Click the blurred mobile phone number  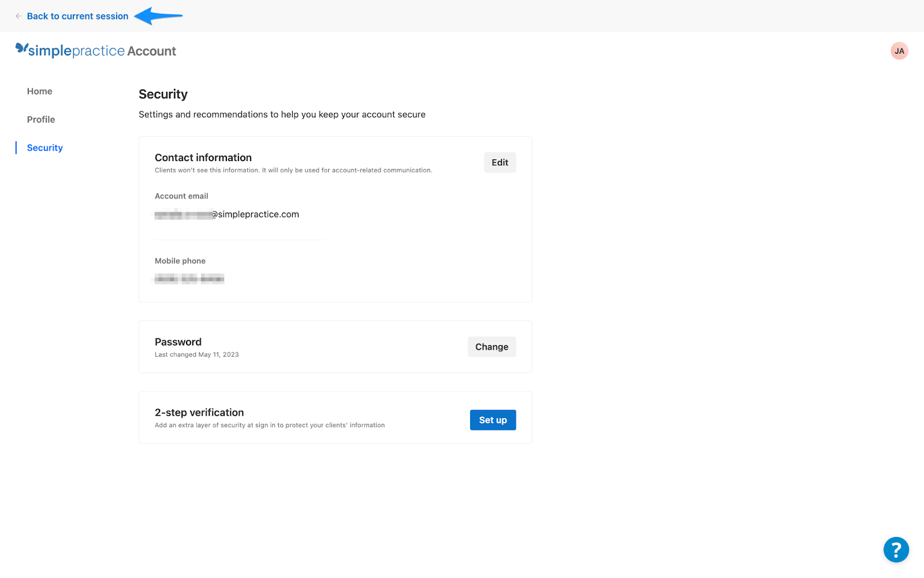189,279
